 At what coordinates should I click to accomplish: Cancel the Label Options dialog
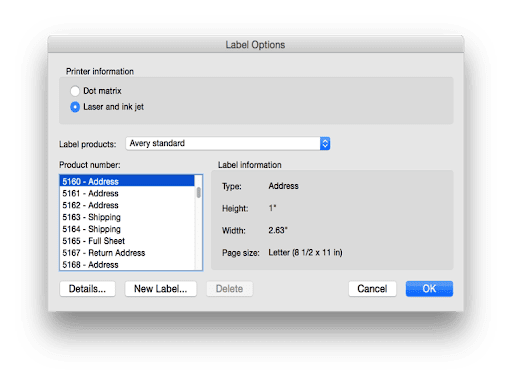tap(372, 289)
